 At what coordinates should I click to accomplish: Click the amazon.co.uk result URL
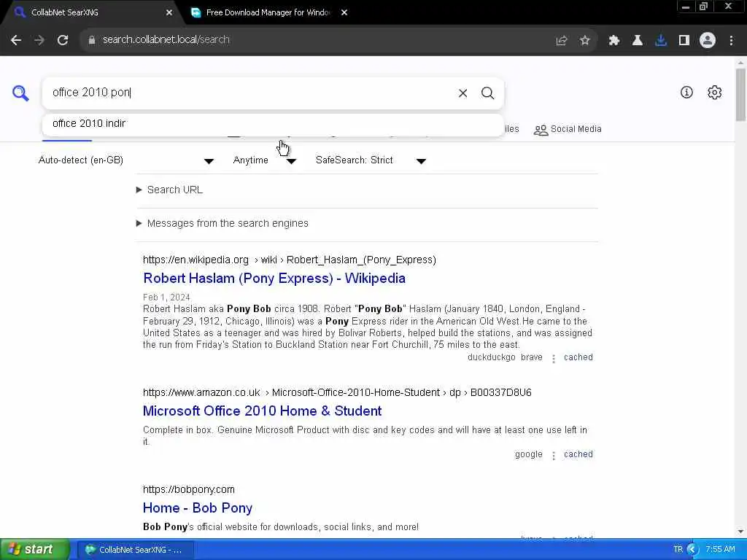coord(337,393)
